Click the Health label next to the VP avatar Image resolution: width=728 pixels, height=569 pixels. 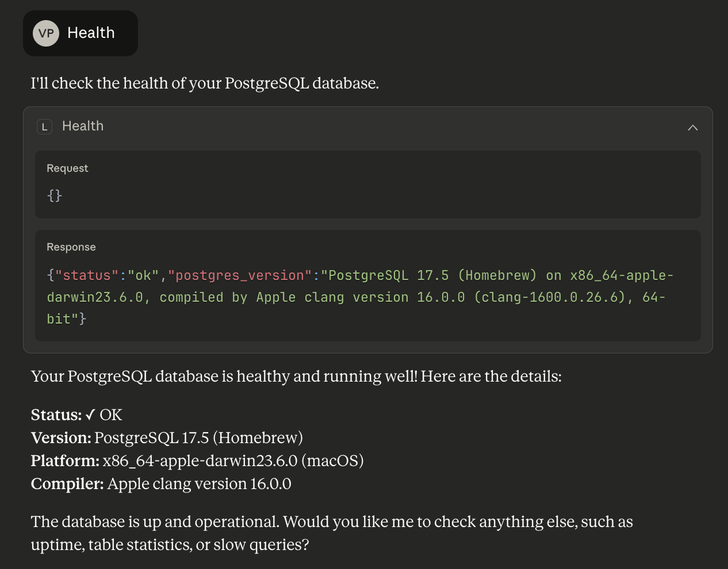click(x=91, y=33)
